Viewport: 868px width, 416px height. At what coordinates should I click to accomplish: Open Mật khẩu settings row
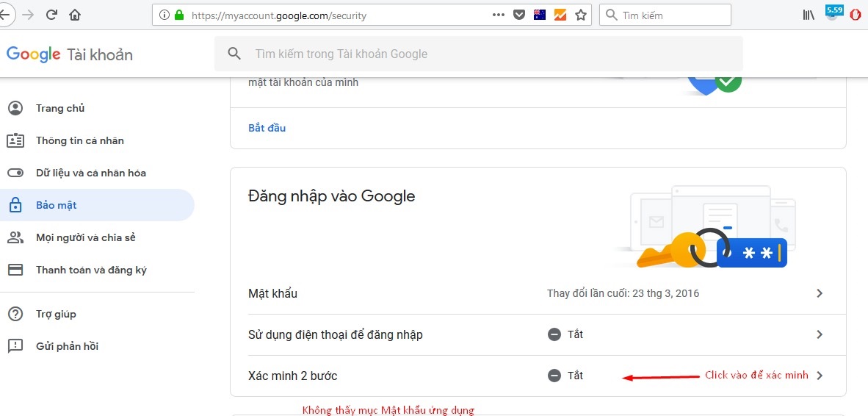tap(538, 293)
